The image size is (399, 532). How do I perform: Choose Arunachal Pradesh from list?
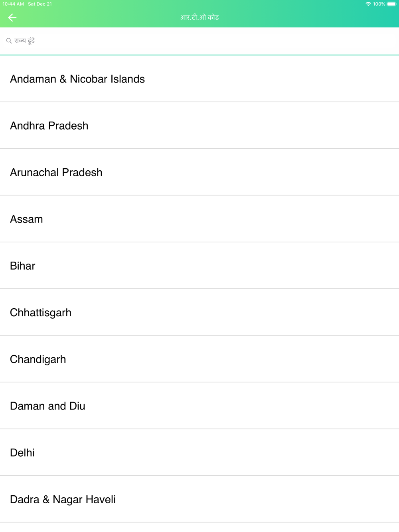click(x=199, y=172)
